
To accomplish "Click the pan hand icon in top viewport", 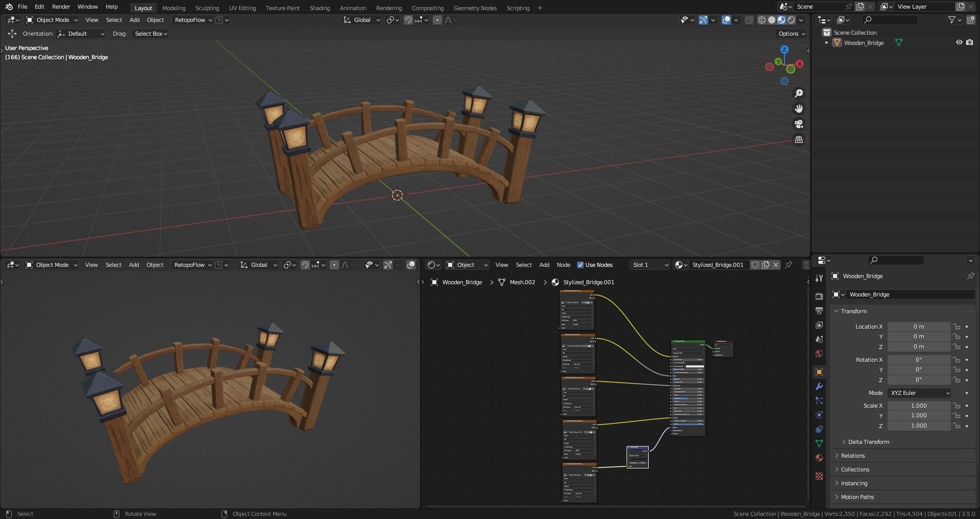I will tap(799, 109).
